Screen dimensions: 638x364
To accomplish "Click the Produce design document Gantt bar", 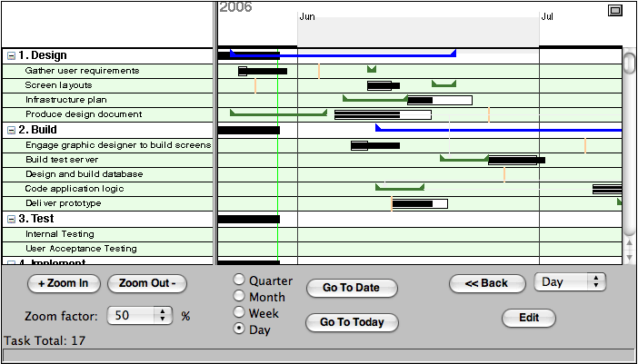I will (x=383, y=115).
